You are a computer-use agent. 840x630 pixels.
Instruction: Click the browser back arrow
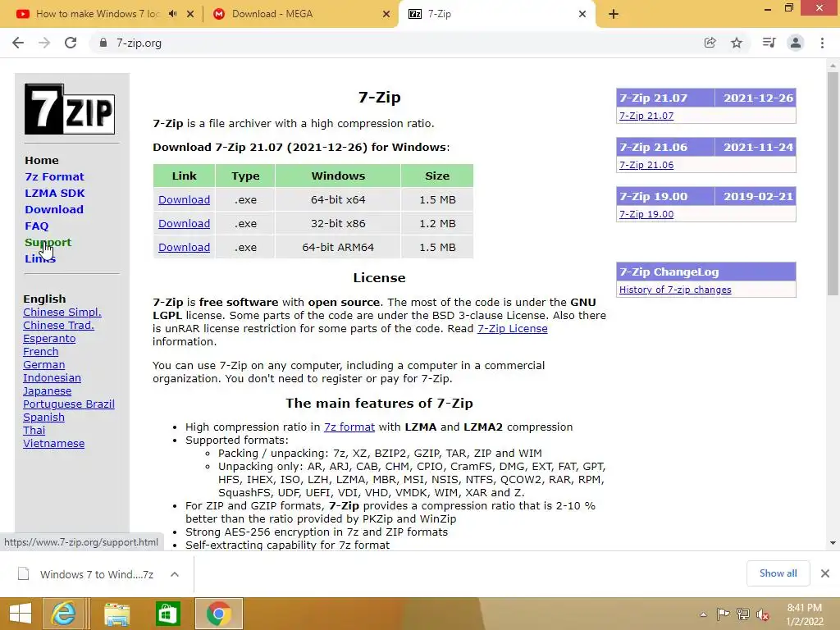[18, 43]
